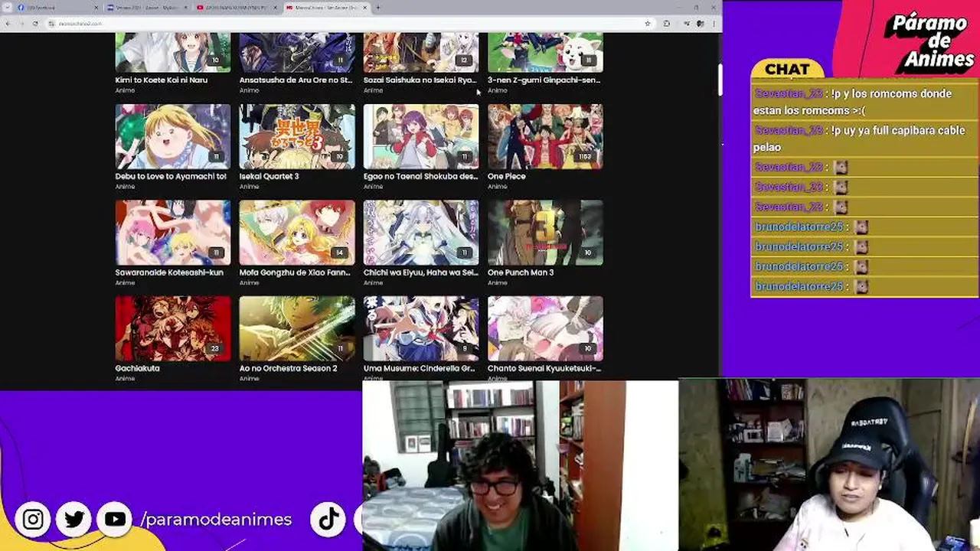Screen dimensions: 980x551
Task: Click the episode count badge 1153 on One Piece
Action: pyautogui.click(x=585, y=157)
